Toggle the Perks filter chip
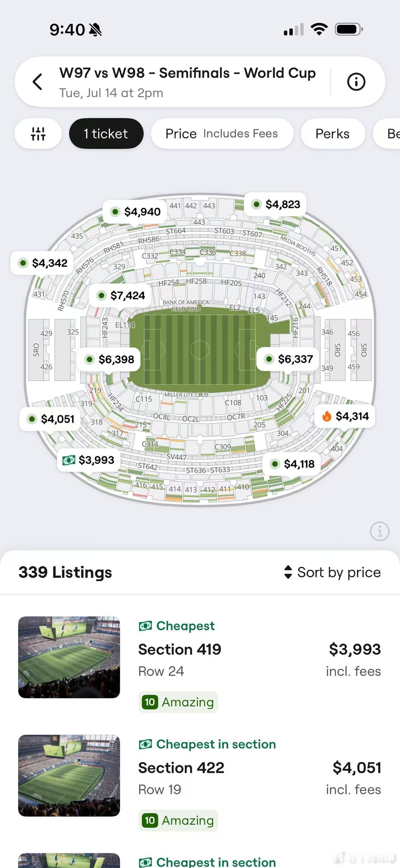Viewport: 400px width, 868px height. [x=332, y=134]
